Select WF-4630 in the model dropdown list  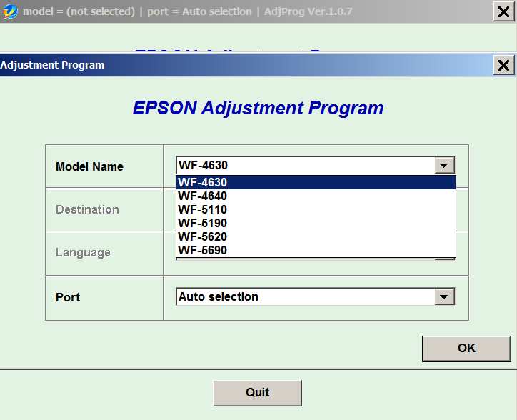coord(316,182)
